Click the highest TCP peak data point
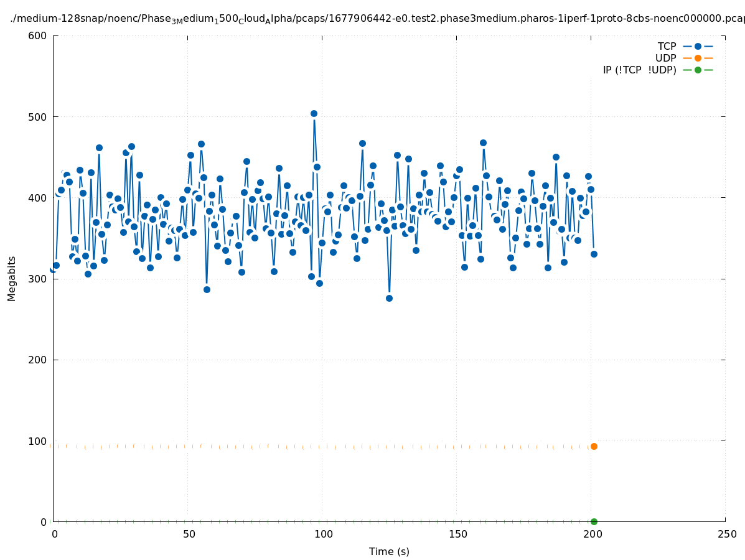745x560 pixels. point(314,114)
